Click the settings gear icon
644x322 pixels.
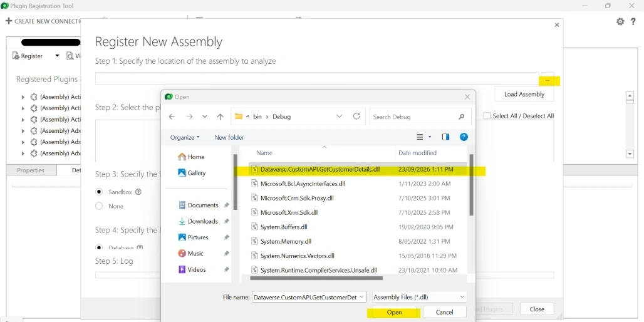pyautogui.click(x=620, y=22)
